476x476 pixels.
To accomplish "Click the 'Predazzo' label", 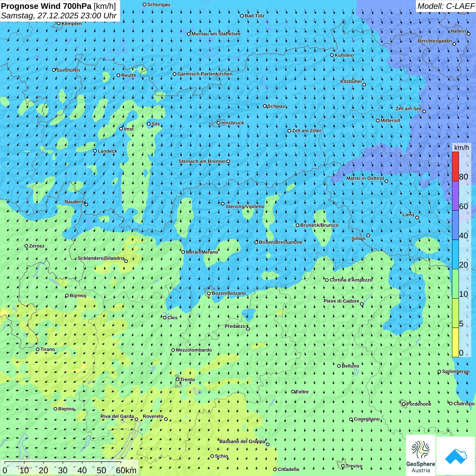I will click(x=235, y=326).
